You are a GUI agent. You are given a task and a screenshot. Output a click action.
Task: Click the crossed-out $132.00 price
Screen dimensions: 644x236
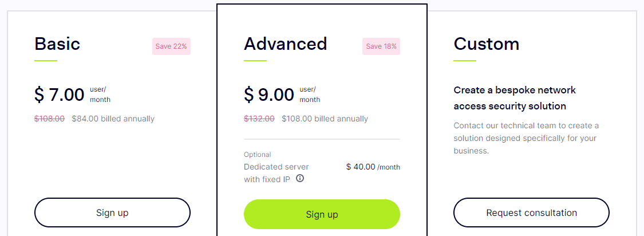(x=259, y=119)
